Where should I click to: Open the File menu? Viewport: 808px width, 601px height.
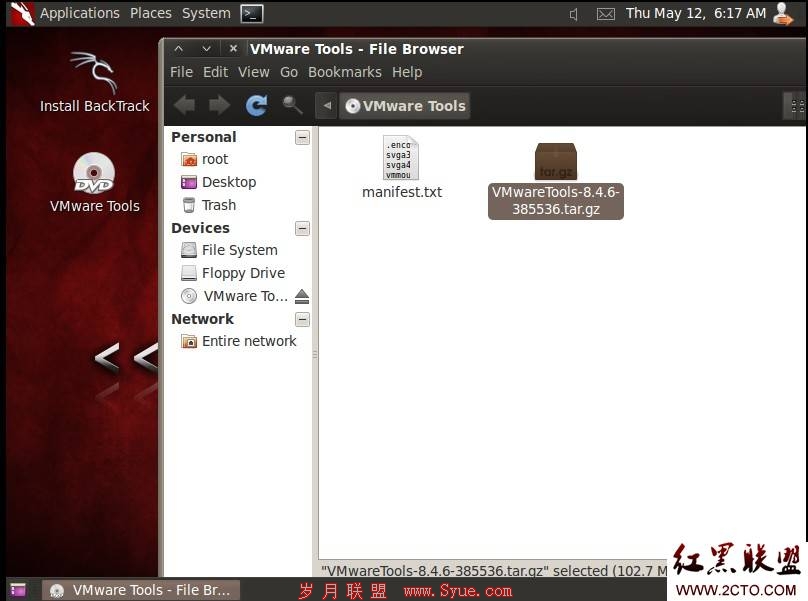181,72
